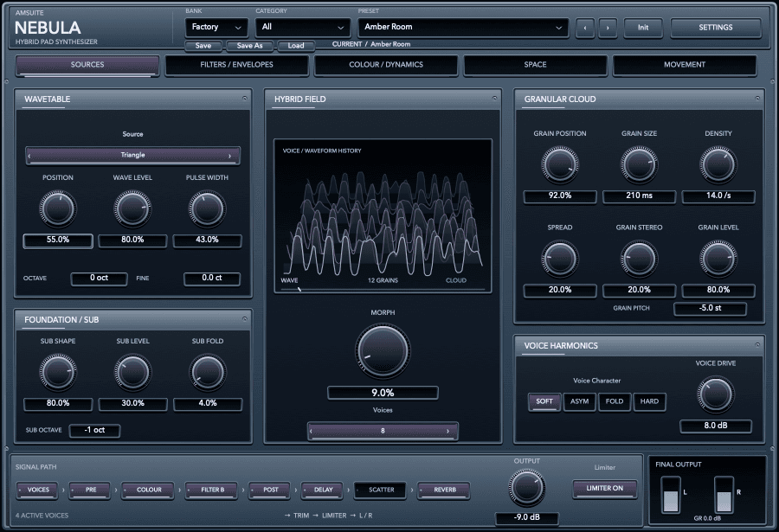Click the Save As button

(249, 46)
